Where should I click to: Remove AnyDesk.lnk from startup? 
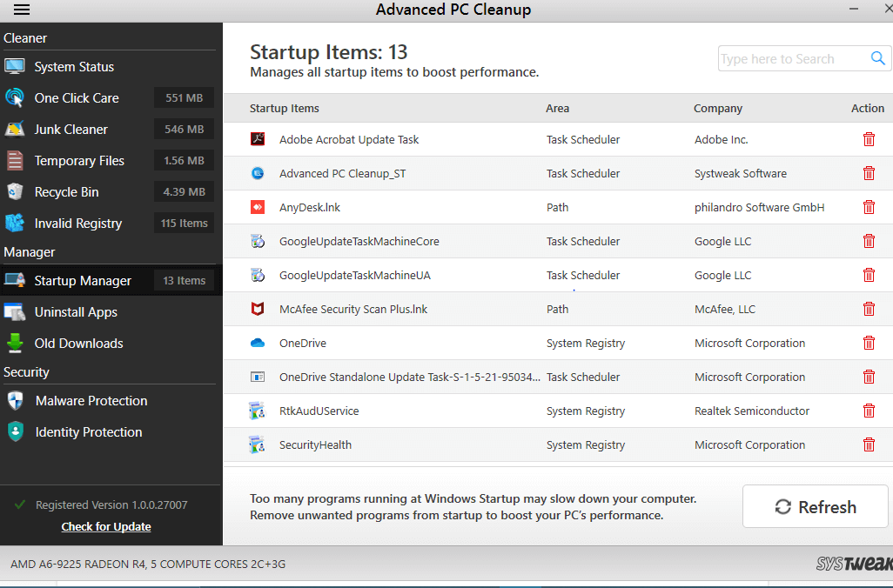point(869,207)
